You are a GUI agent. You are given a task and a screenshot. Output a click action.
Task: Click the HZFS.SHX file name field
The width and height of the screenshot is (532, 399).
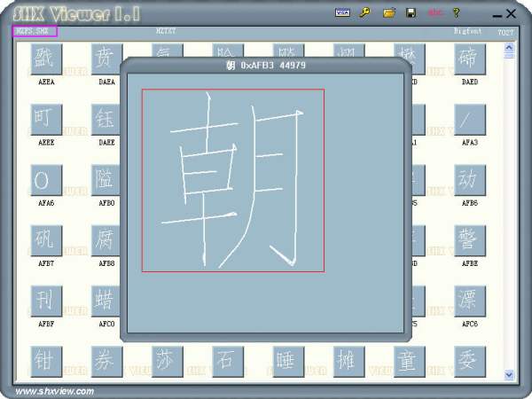[35, 31]
